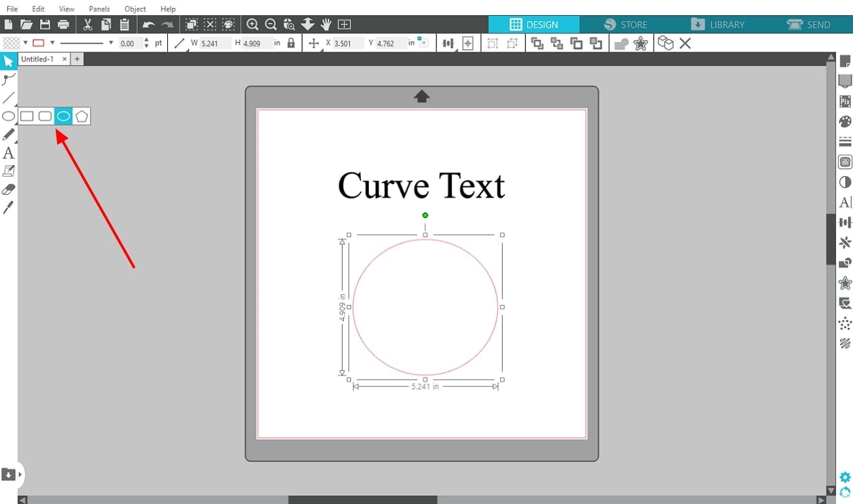The height and width of the screenshot is (504, 853).
Task: Switch to the STORE tab
Action: (x=625, y=24)
